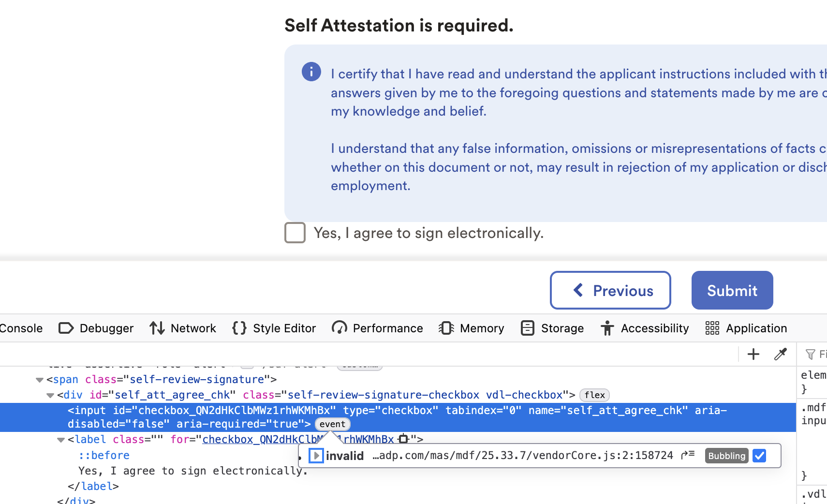The height and width of the screenshot is (504, 827).
Task: Collapse the label element node
Action: (x=61, y=440)
